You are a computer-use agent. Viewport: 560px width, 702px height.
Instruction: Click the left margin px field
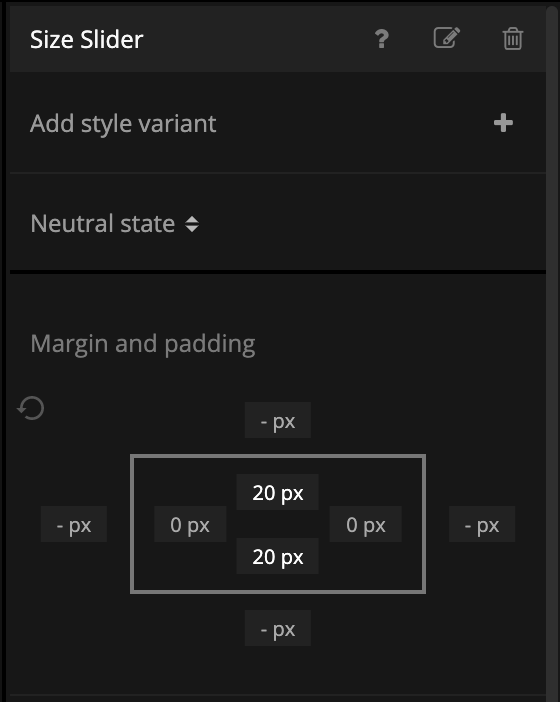pyautogui.click(x=74, y=524)
